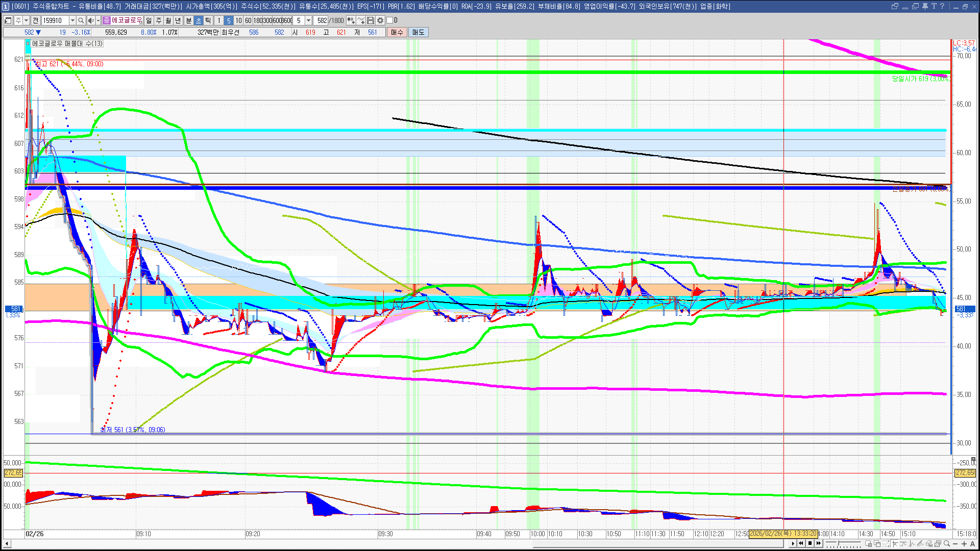Screen dimensions: 980x551
Task: Open the 주 type dropdown arrow
Action: (x=26, y=20)
